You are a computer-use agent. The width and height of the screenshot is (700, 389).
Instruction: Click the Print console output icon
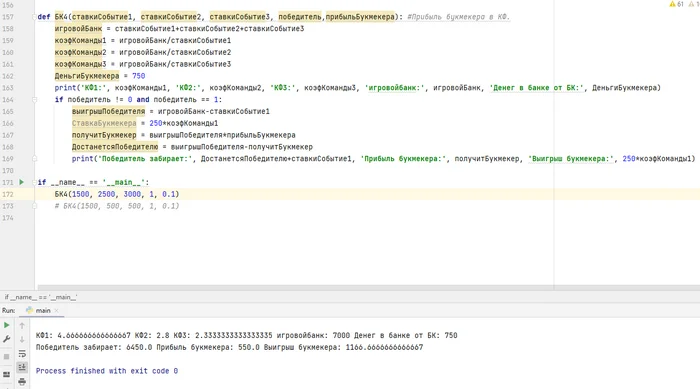pyautogui.click(x=22, y=381)
